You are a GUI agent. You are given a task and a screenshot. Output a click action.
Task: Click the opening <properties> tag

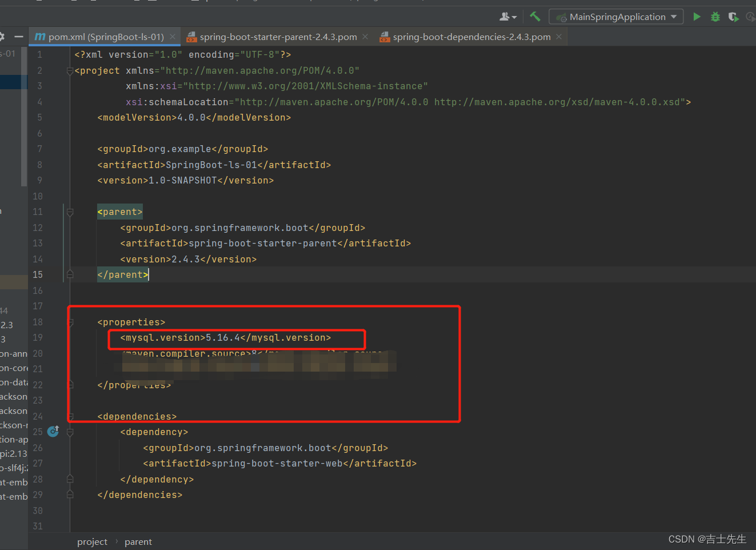pos(131,322)
